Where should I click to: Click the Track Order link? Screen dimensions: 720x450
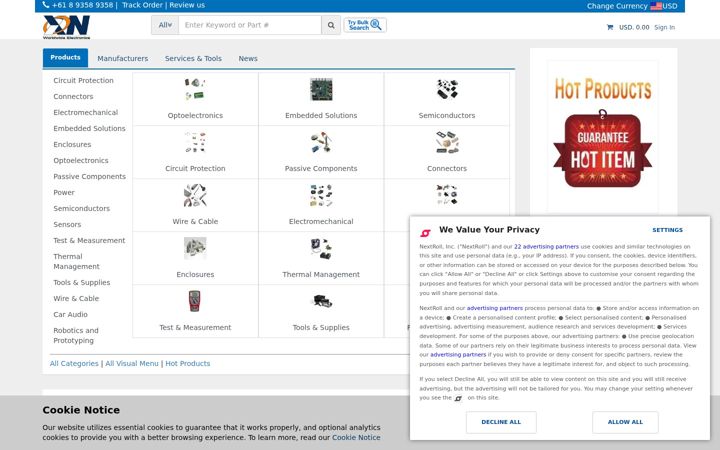[142, 5]
